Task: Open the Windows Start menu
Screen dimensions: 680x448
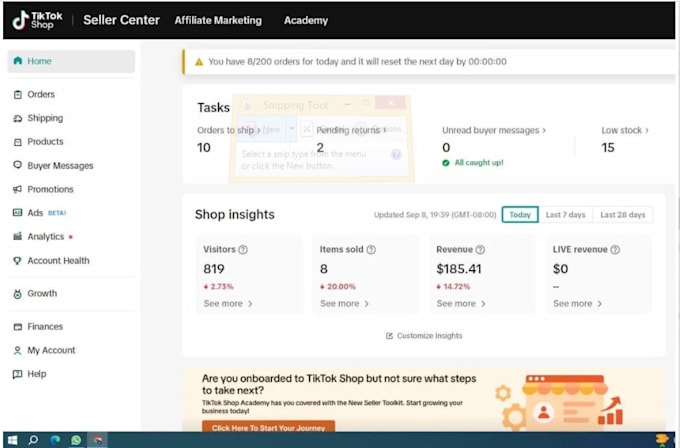Action: pyautogui.click(x=12, y=440)
